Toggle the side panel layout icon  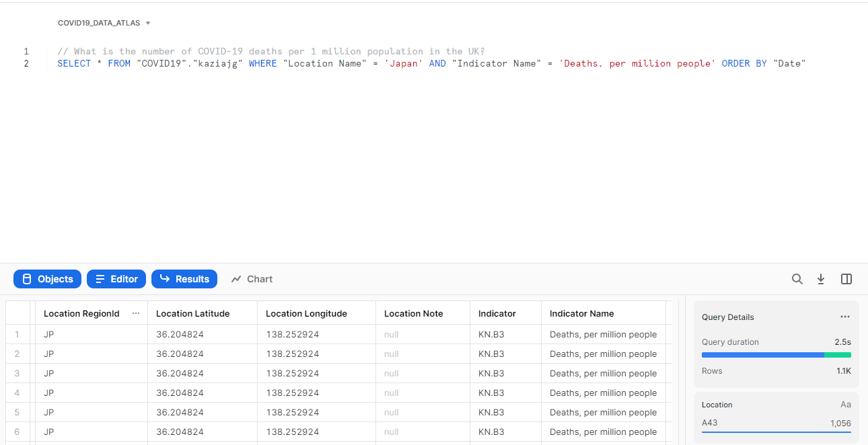coord(846,279)
